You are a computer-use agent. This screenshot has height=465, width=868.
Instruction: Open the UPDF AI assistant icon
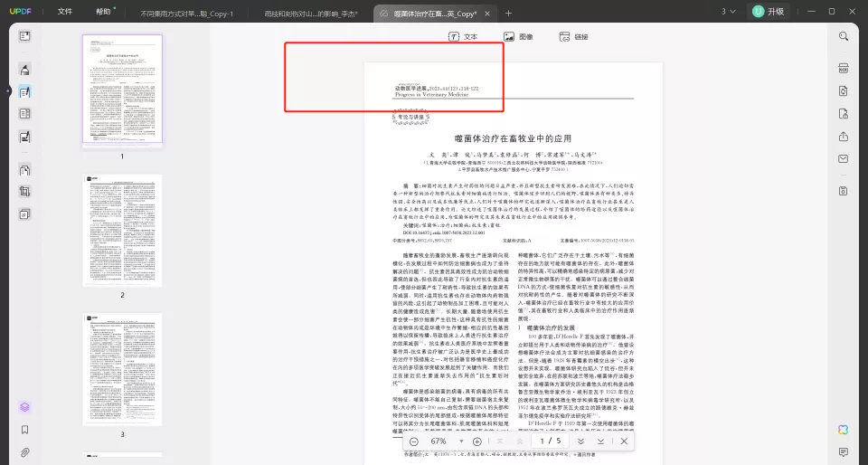point(843,430)
